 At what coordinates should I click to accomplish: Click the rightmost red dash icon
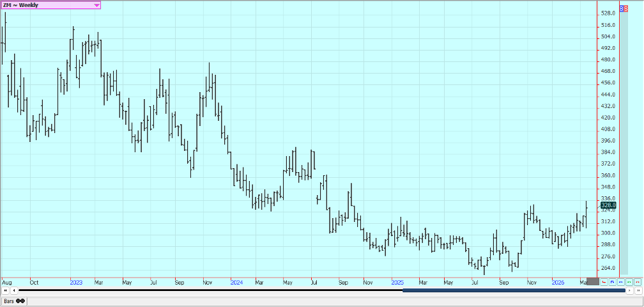638,281
